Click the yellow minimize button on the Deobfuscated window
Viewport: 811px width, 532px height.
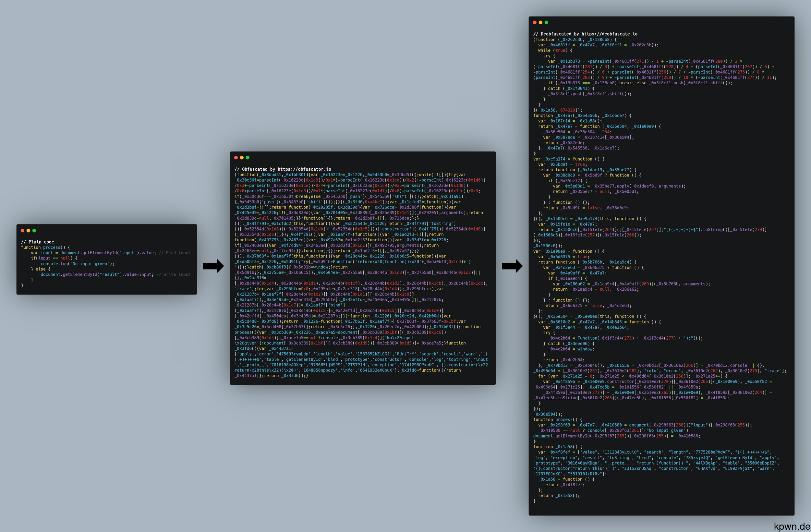point(540,22)
